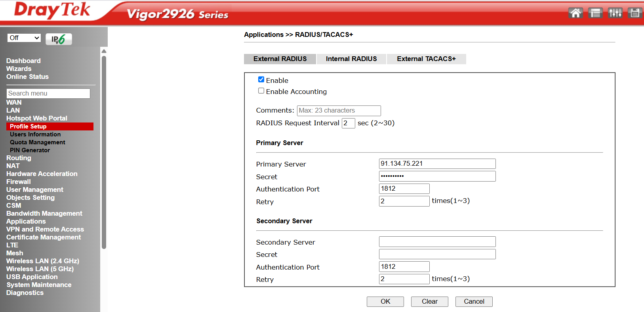Expand the Routing menu
The width and height of the screenshot is (644, 312).
click(19, 158)
